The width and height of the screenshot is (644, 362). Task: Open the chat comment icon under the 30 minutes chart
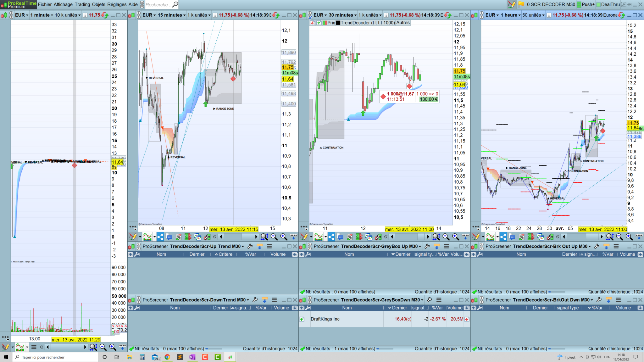341,237
